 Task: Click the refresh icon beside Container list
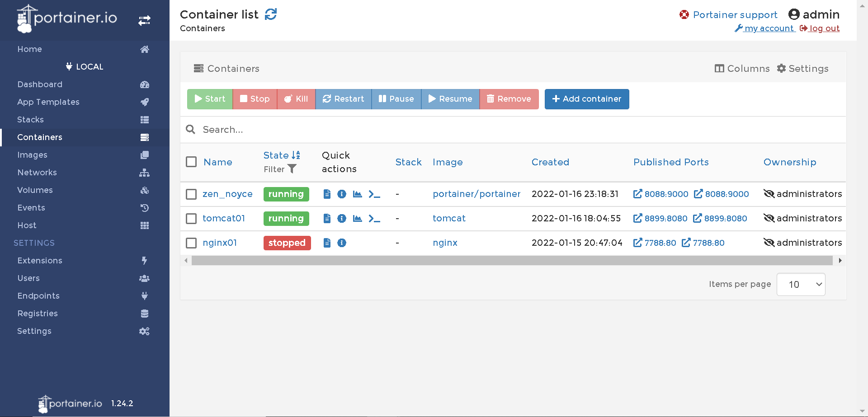pyautogui.click(x=271, y=14)
